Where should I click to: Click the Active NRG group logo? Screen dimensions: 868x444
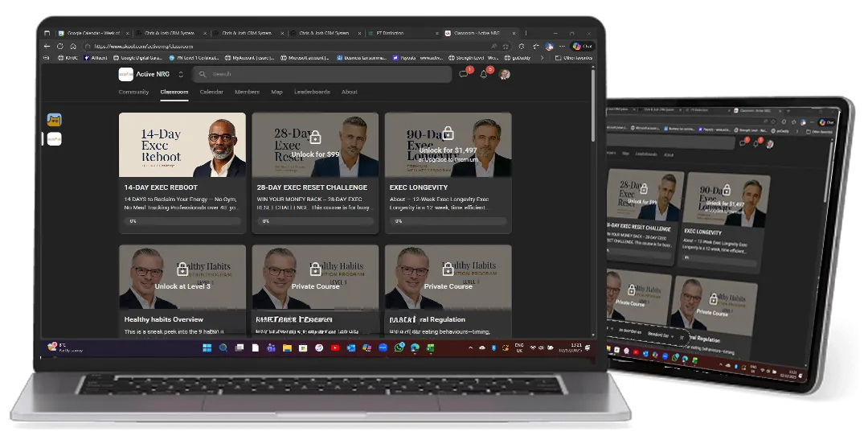click(125, 74)
